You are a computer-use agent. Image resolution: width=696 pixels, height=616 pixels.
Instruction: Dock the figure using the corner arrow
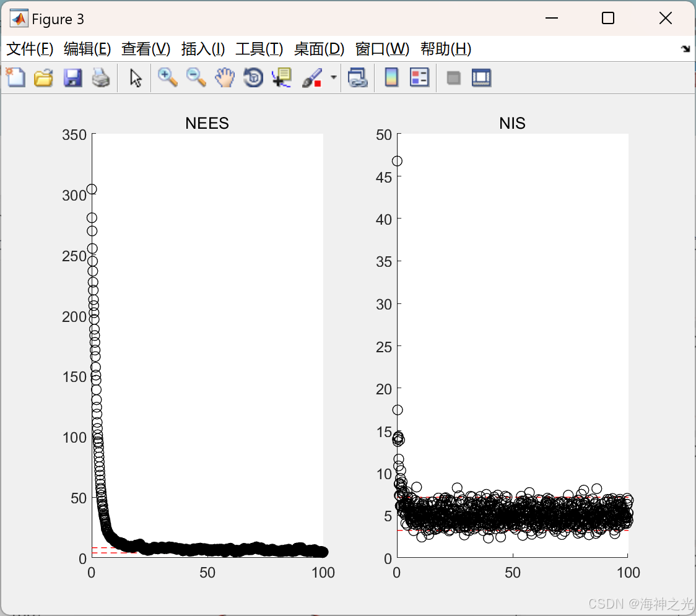[x=685, y=49]
